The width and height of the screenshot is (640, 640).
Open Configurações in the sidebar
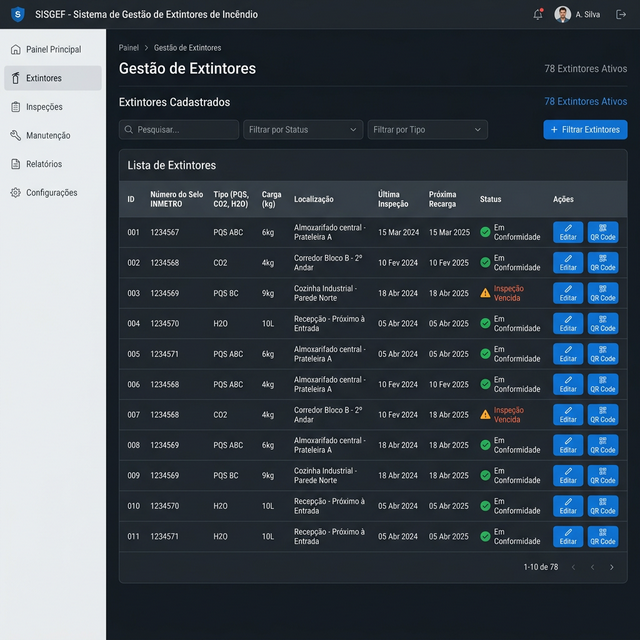tap(51, 193)
